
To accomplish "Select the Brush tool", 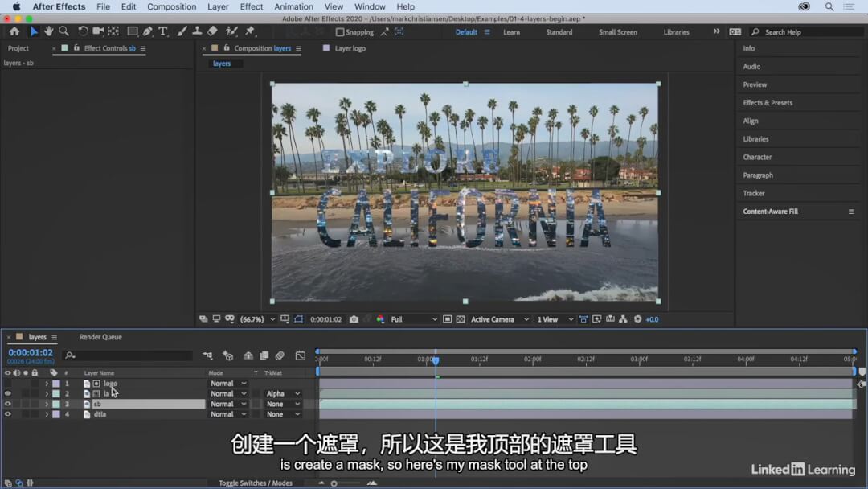I will [182, 31].
